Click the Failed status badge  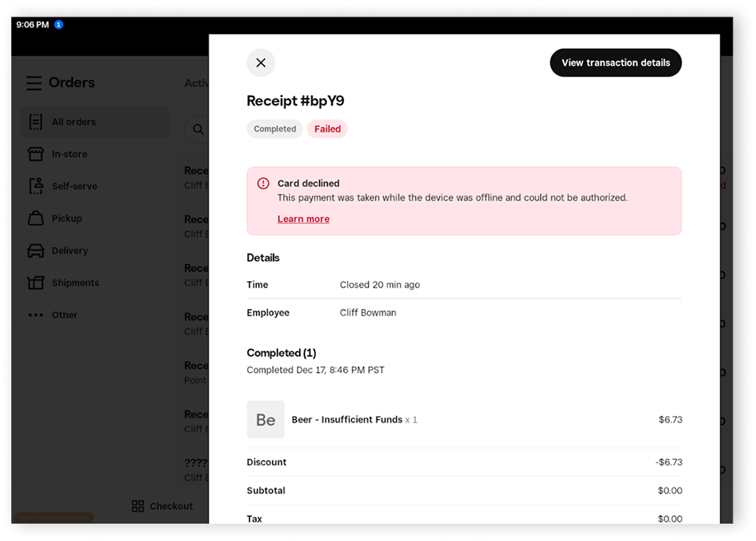pos(328,129)
